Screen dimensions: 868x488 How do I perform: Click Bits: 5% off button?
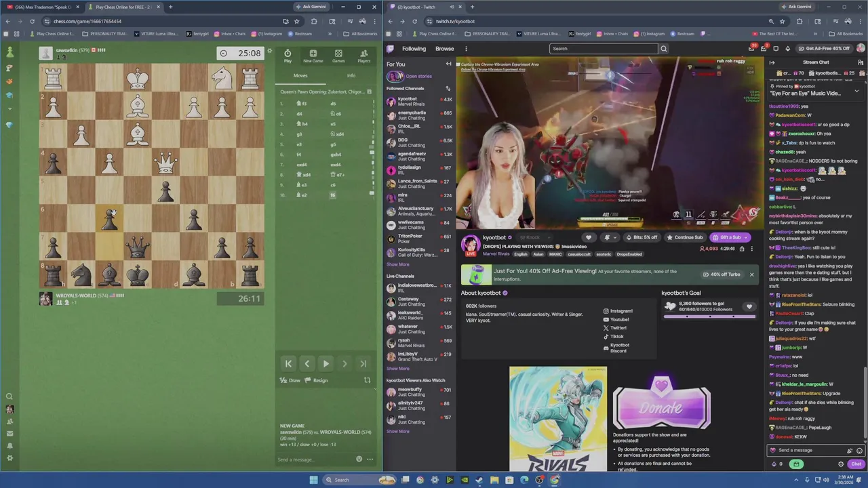(642, 237)
